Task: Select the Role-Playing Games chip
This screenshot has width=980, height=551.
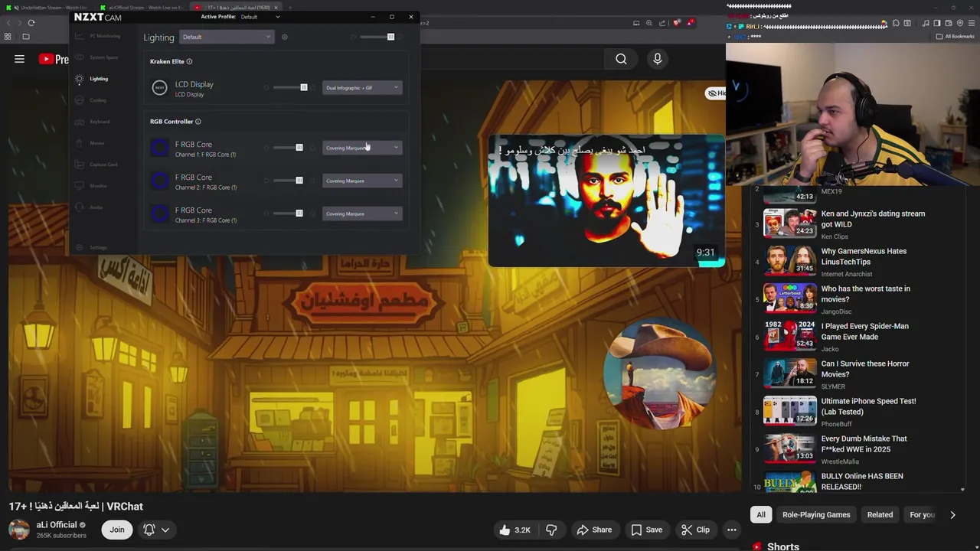Action: pos(816,515)
